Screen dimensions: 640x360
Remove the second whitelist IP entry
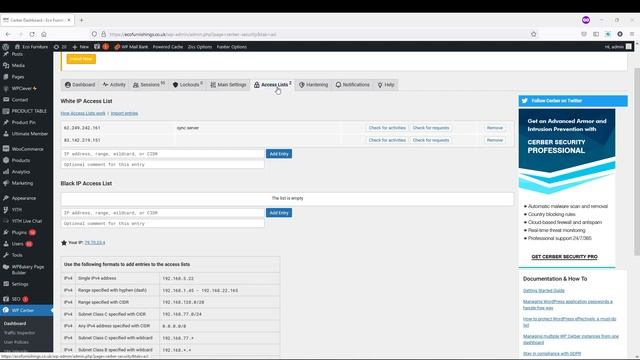pyautogui.click(x=495, y=140)
